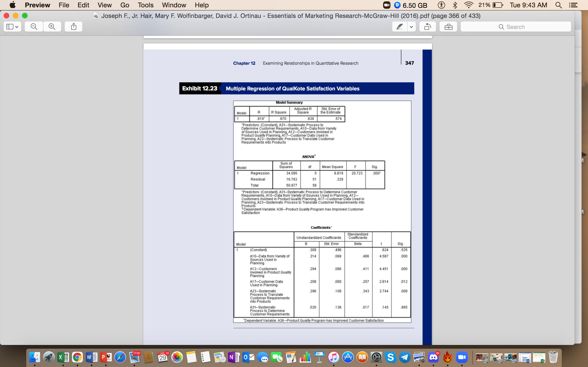The height and width of the screenshot is (367, 588).
Task: Open Spotlight search in menu bar
Action: (559, 5)
